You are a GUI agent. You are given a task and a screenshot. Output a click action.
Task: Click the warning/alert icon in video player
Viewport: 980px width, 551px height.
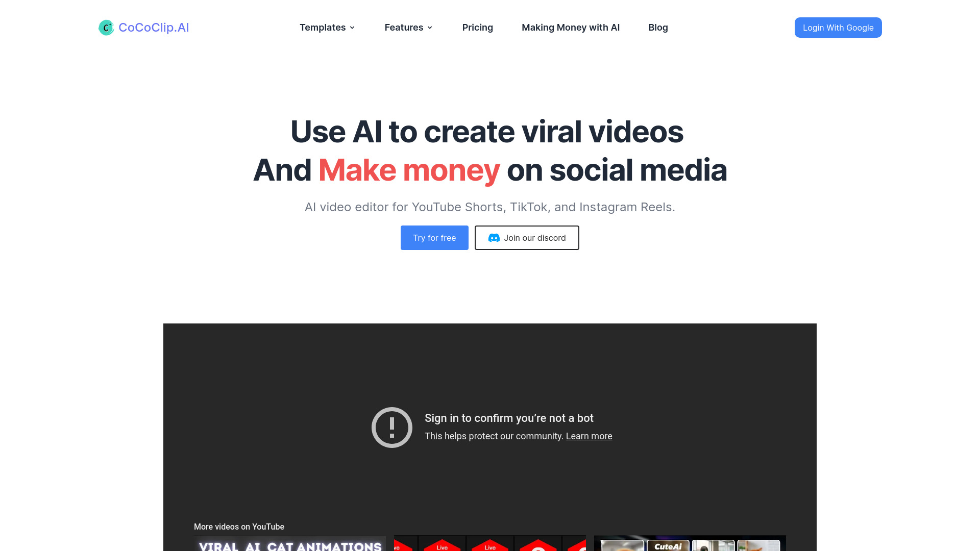[x=390, y=427]
